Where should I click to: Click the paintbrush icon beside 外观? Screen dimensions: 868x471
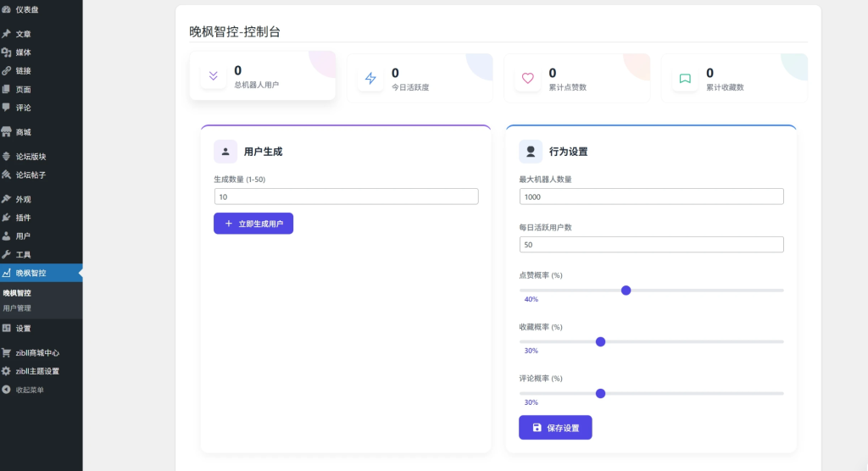point(6,199)
